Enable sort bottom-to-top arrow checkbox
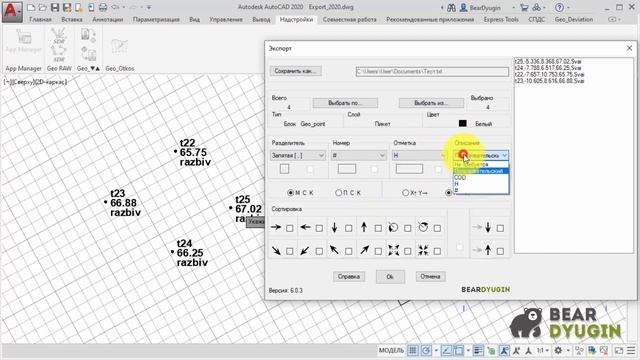The height and width of the screenshot is (360, 640). [378, 228]
